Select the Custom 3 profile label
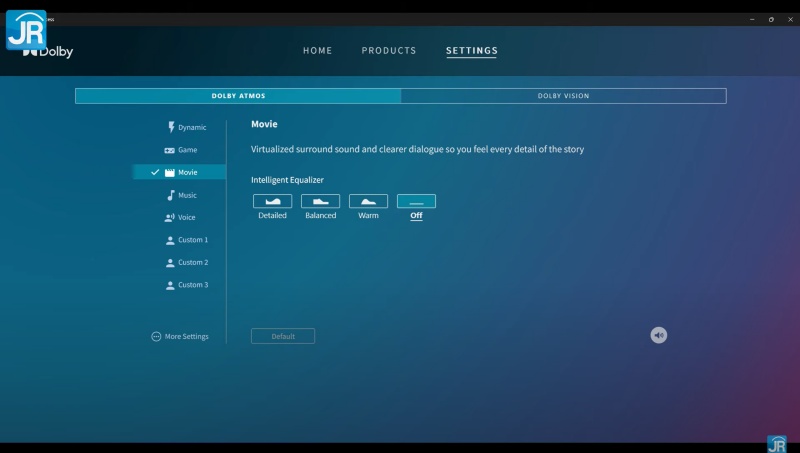 click(193, 285)
